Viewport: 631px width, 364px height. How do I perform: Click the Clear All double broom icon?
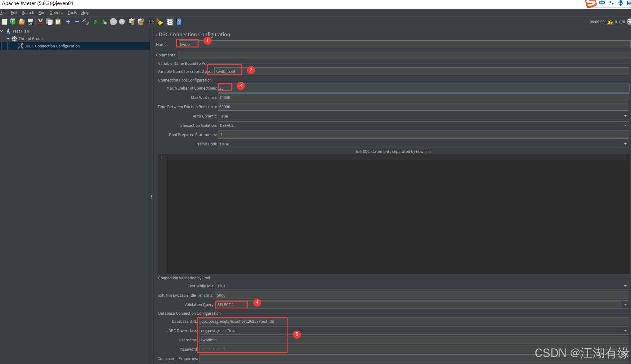coord(141,22)
